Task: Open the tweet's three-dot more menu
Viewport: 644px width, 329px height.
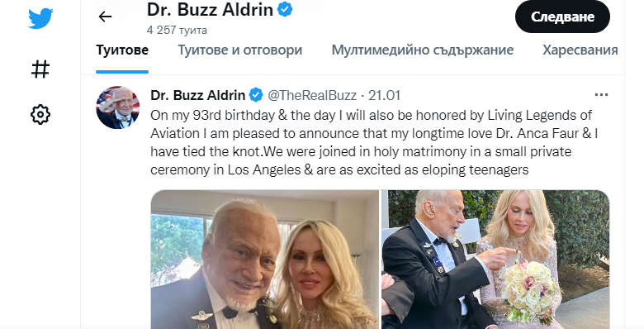Action: (x=601, y=95)
